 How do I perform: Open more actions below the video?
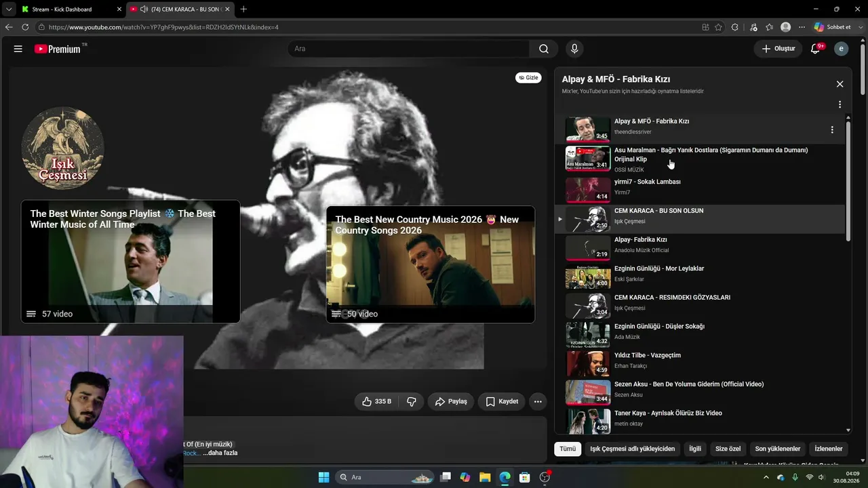(538, 401)
